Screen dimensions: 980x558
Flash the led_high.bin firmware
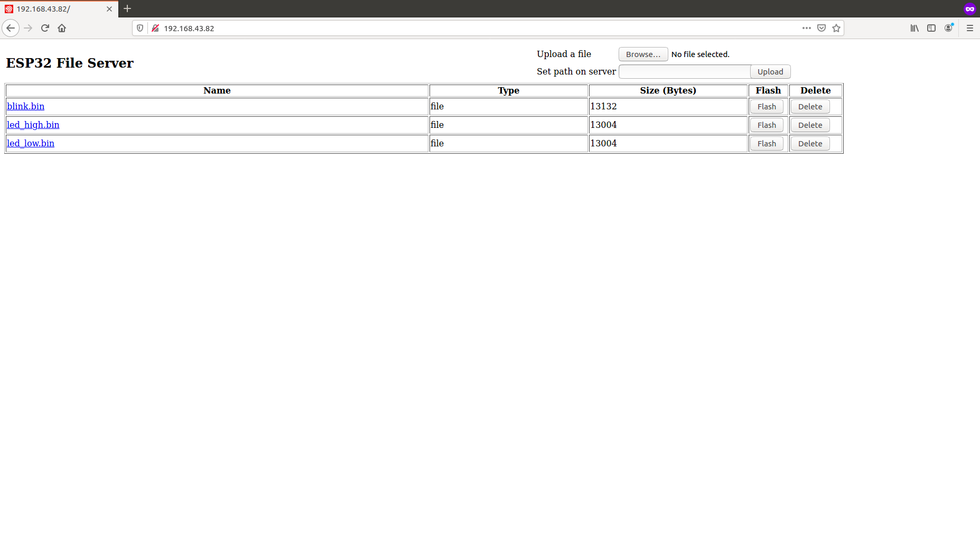(767, 125)
